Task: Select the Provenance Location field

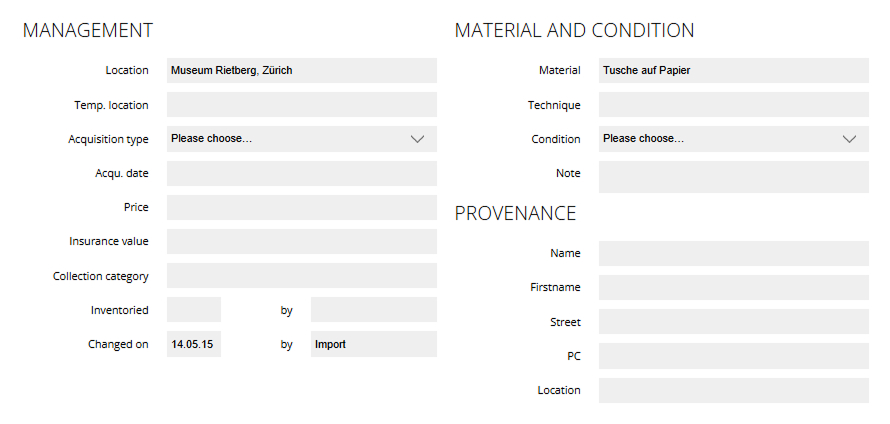Action: (x=733, y=390)
